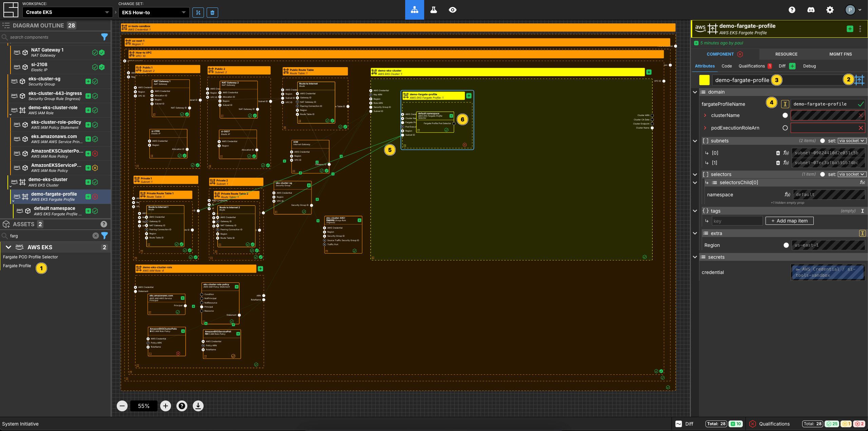Select Fargate Profile asset
Viewport: 868px width, 431px height.
pos(17,266)
